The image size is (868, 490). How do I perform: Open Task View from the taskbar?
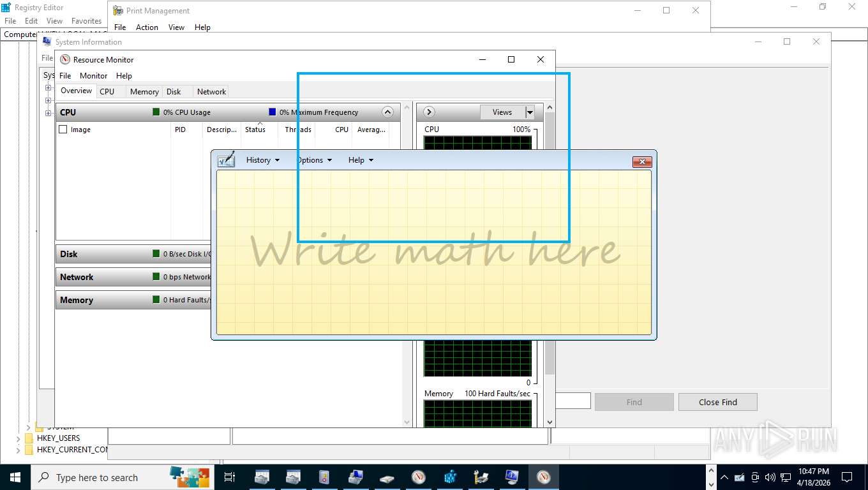click(230, 477)
